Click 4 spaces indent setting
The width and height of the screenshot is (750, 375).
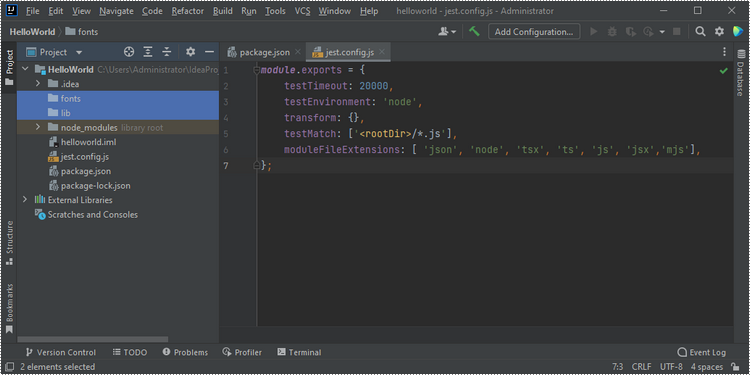tap(706, 367)
